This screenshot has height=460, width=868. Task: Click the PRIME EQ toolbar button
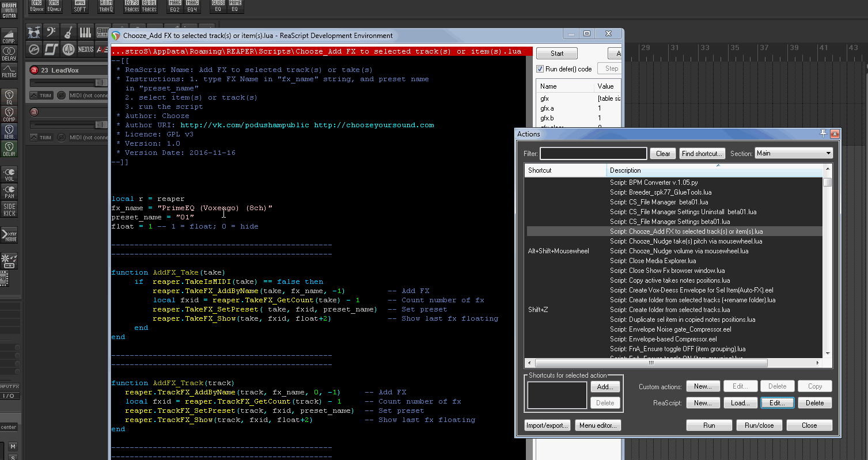[234, 6]
